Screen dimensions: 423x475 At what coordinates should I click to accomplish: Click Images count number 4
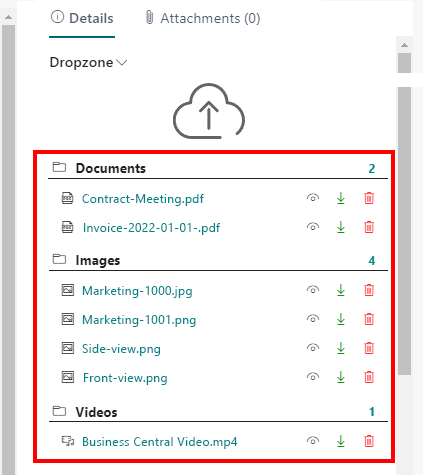(x=372, y=261)
